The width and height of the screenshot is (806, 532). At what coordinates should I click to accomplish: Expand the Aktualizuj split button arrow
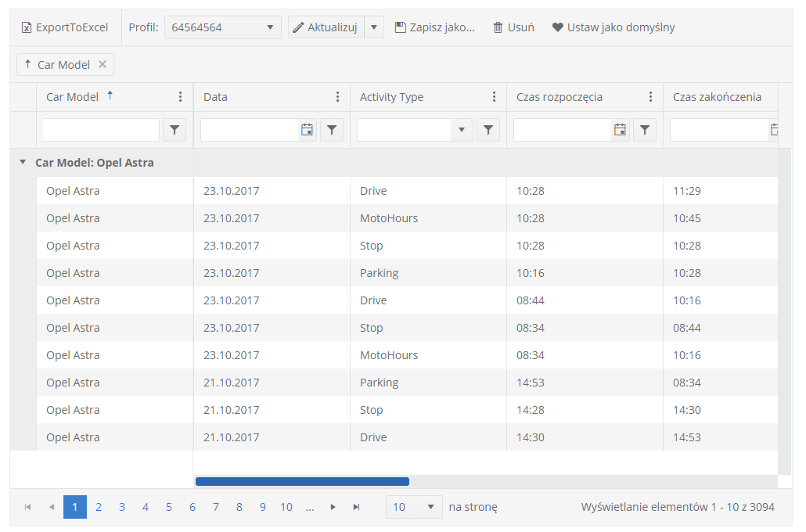coord(374,27)
